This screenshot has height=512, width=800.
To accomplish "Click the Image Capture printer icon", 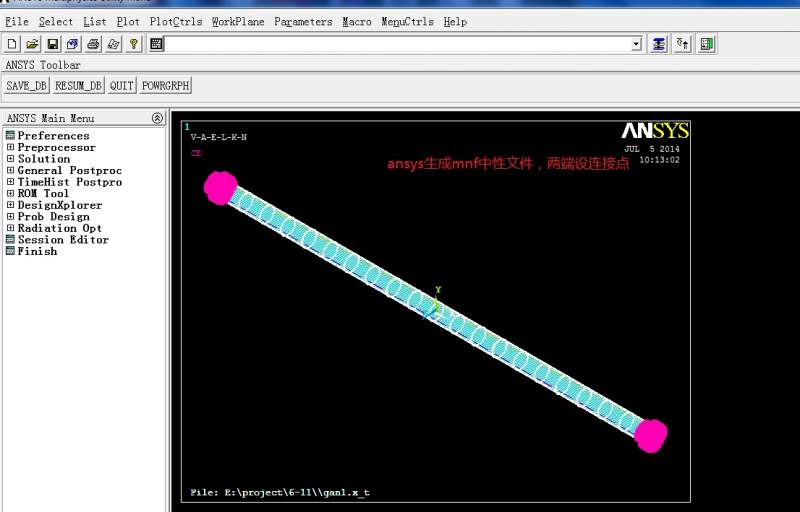I will 93,44.
